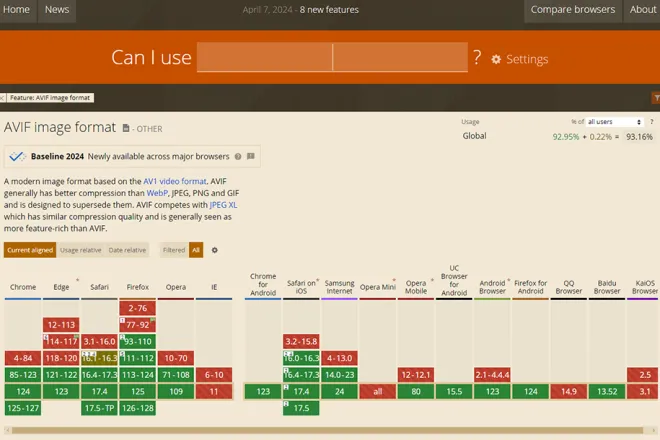The width and height of the screenshot is (660, 440).
Task: Click the 8 new features link
Action: pos(329,10)
